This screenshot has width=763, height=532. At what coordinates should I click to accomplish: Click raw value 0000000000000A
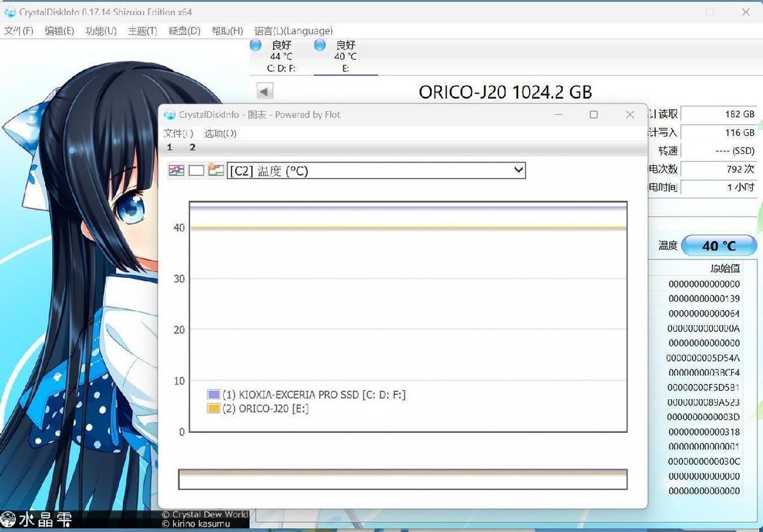point(704,328)
